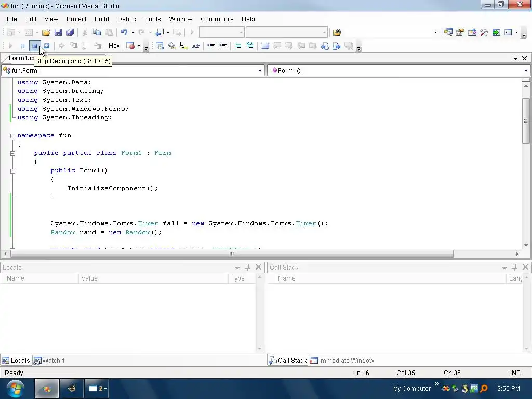Click the Navigate Backward icon
Screen dimensions: 532x399
pos(159,32)
